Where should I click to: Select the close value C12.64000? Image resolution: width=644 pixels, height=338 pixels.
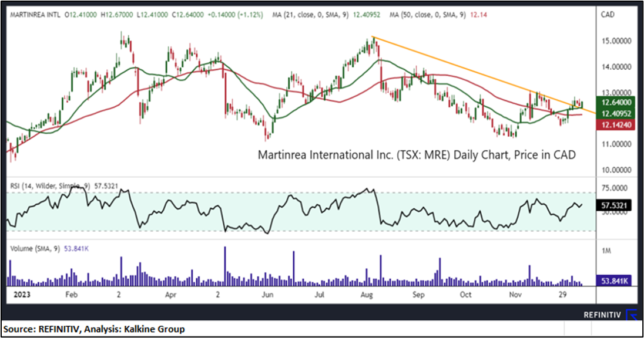point(187,15)
